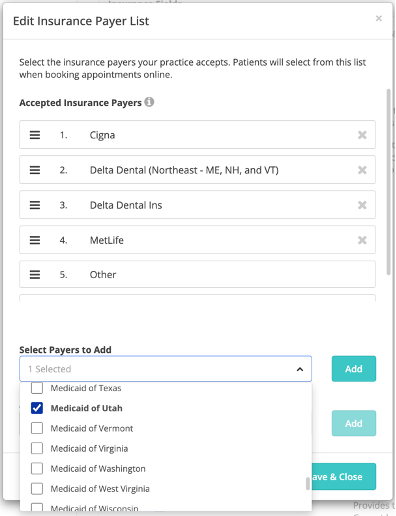Select the Other payer row
Viewport: 396px width, 516px height.
pos(197,275)
